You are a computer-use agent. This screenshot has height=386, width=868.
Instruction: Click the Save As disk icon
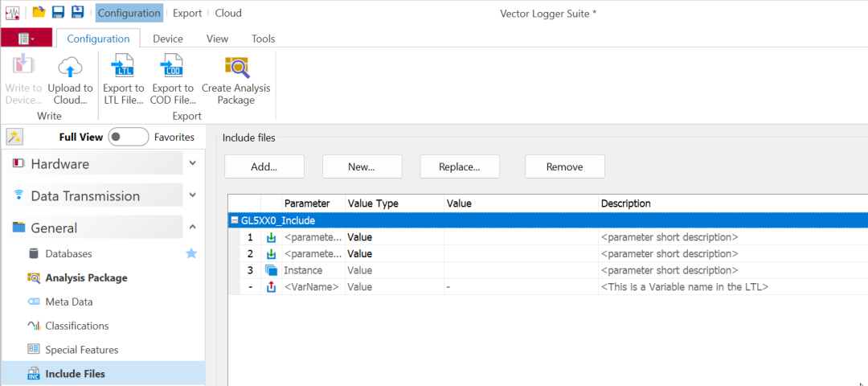point(77,12)
